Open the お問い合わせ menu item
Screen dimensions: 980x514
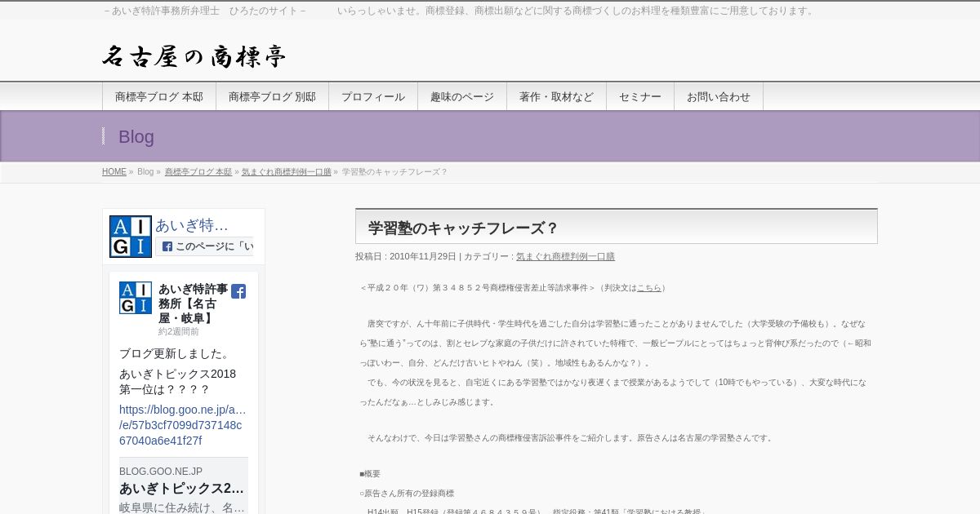719,96
